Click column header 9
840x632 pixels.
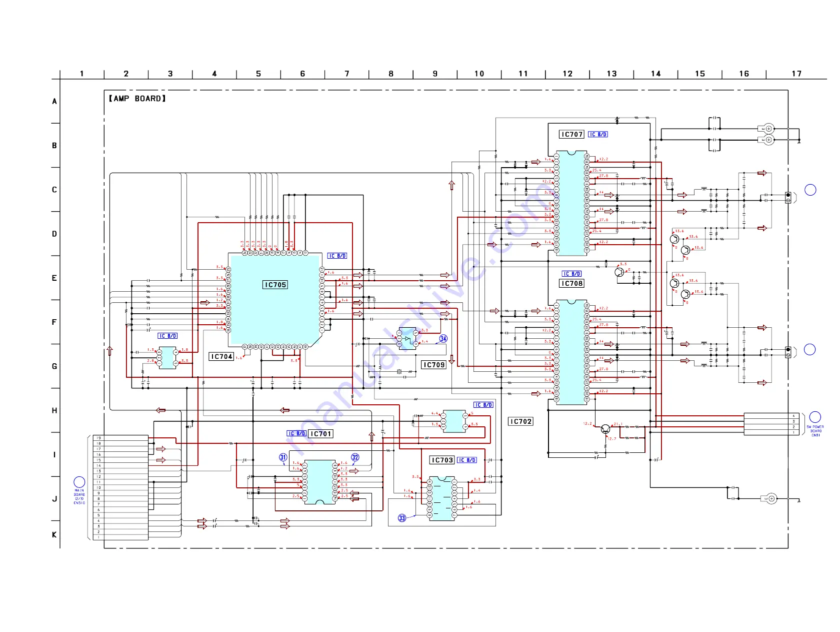coord(435,74)
